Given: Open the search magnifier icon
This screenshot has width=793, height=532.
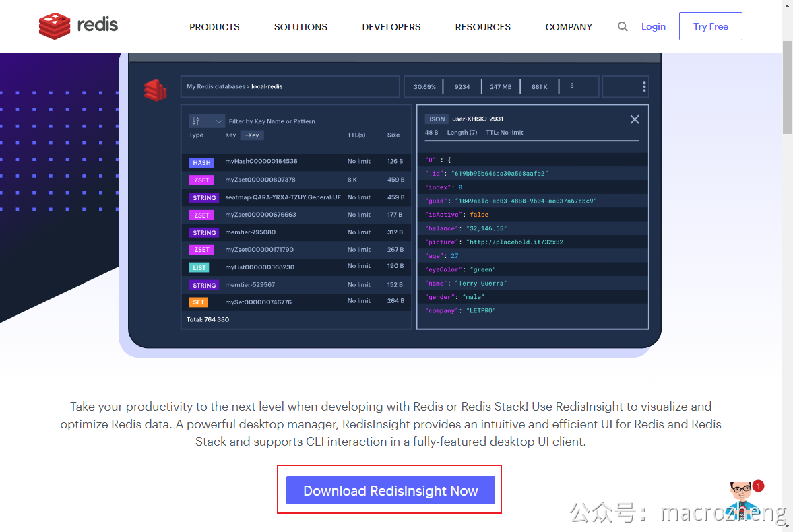Looking at the screenshot, I should point(623,27).
